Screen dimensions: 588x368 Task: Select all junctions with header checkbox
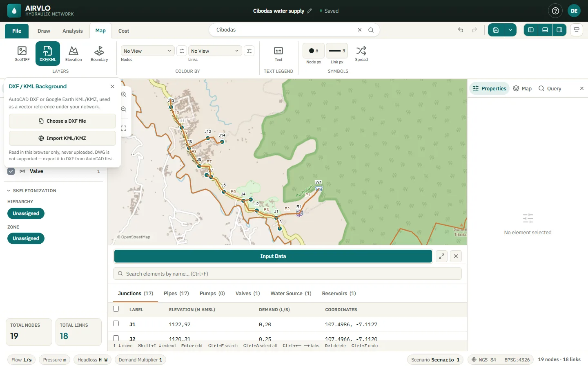(x=116, y=309)
